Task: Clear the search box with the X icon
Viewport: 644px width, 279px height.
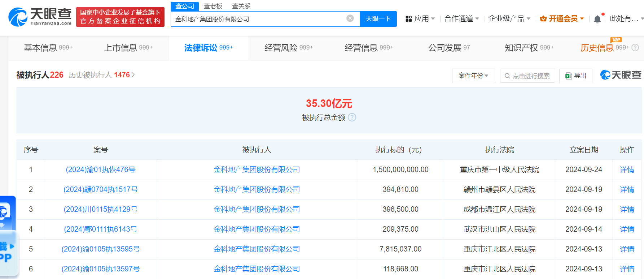Action: pos(350,18)
